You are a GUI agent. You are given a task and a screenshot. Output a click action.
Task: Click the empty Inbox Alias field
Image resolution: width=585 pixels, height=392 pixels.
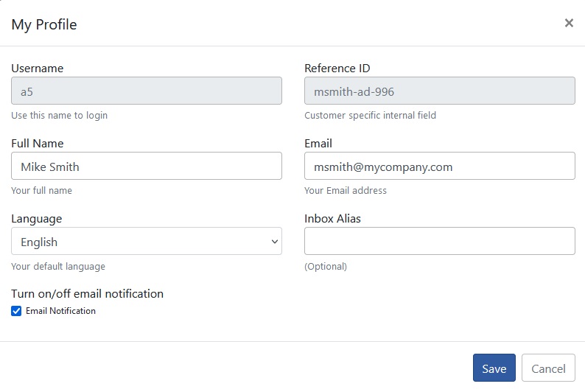(x=440, y=242)
